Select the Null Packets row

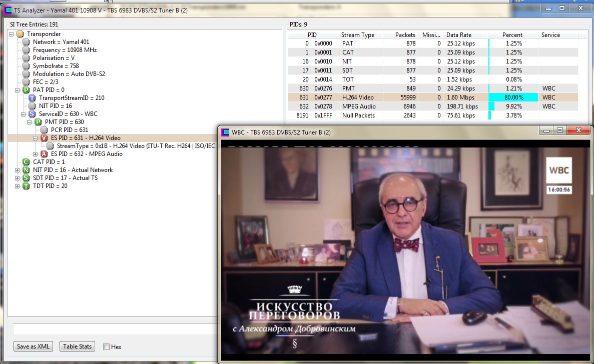[433, 115]
